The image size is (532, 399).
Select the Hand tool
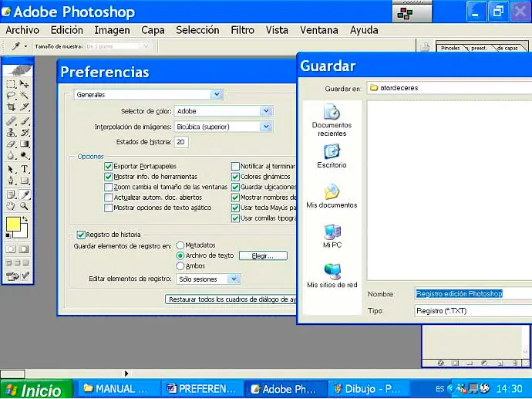tap(11, 206)
